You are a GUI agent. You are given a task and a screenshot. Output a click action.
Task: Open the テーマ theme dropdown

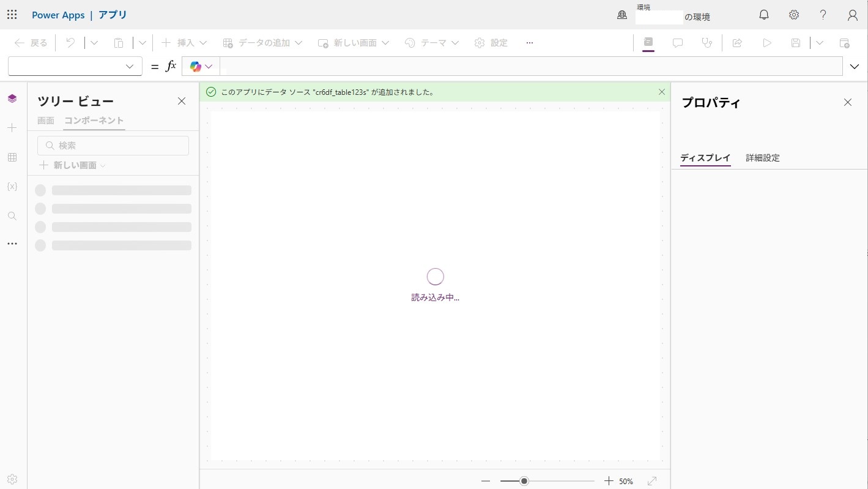coord(432,43)
